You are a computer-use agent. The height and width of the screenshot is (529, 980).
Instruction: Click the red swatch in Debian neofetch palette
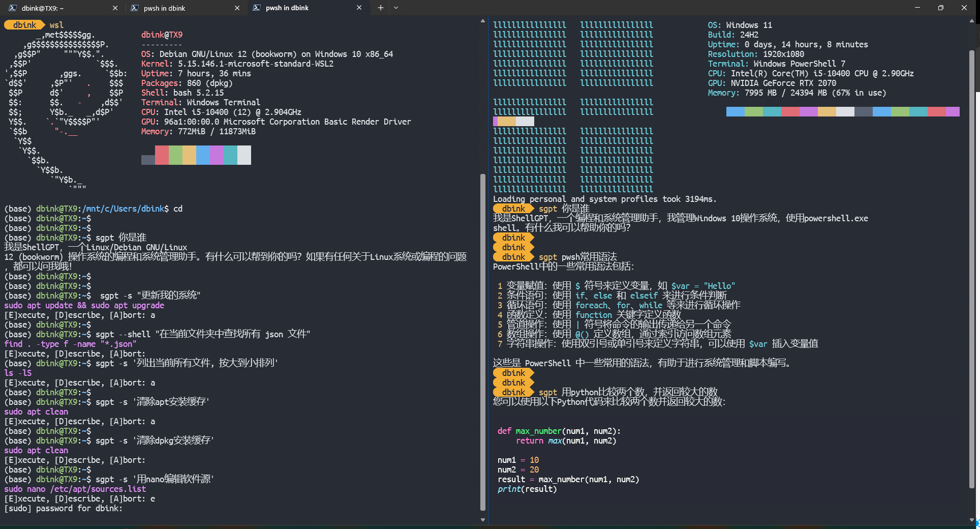pos(162,155)
